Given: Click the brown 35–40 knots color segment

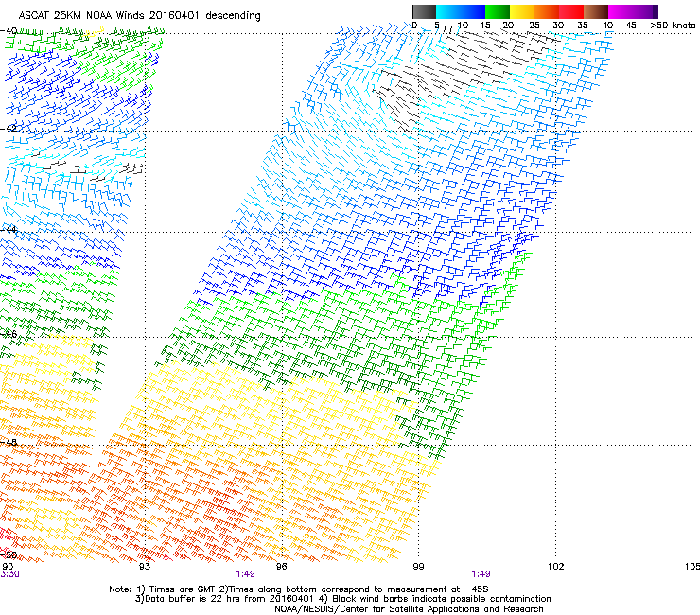Looking at the screenshot, I should [x=596, y=11].
